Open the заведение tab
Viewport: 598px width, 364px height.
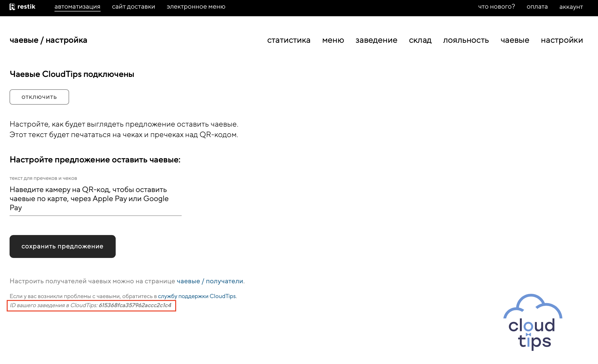(376, 40)
